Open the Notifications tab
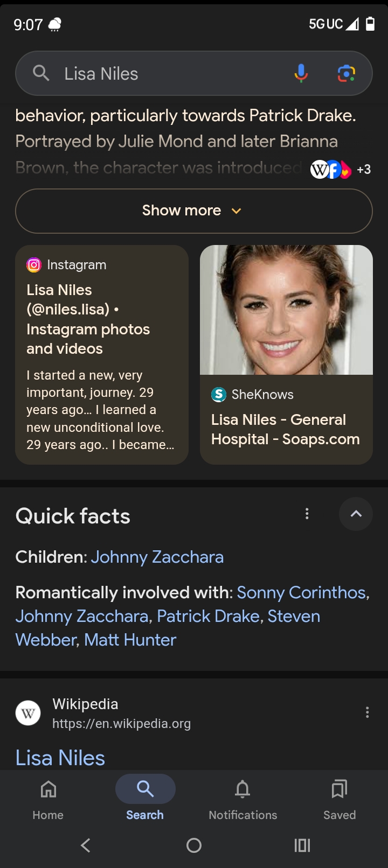Viewport: 388px width, 868px height. tap(242, 799)
